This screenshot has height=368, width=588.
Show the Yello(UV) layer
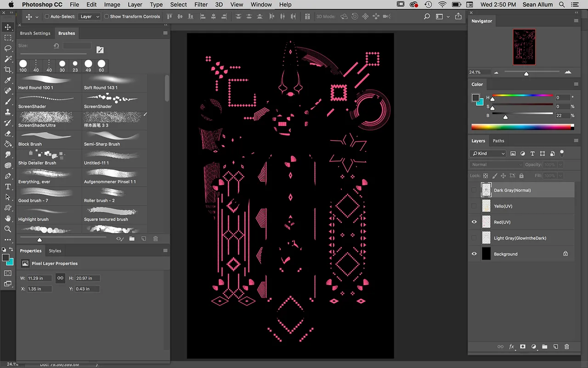[474, 206]
